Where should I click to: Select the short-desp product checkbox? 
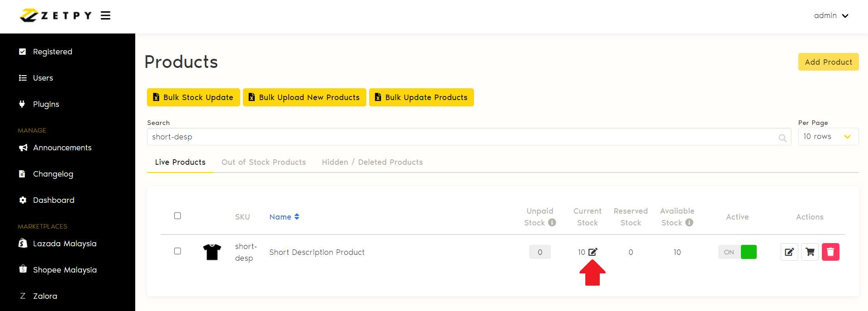[178, 251]
